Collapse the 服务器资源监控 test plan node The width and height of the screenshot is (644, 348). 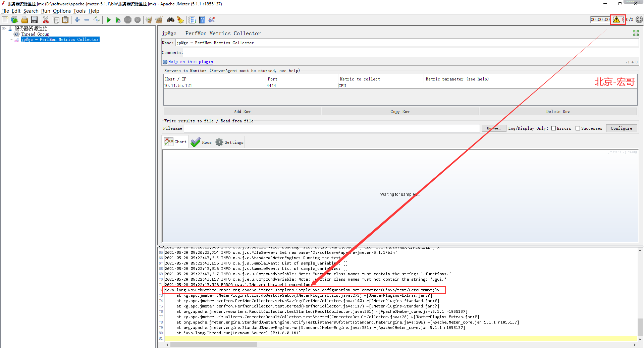point(4,29)
